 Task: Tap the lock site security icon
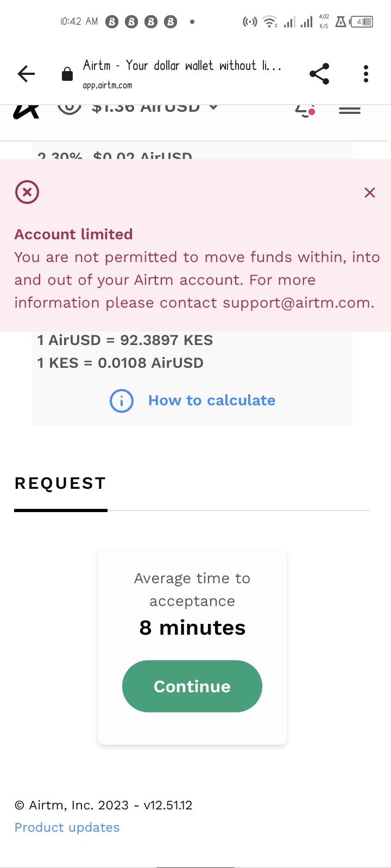pos(67,74)
